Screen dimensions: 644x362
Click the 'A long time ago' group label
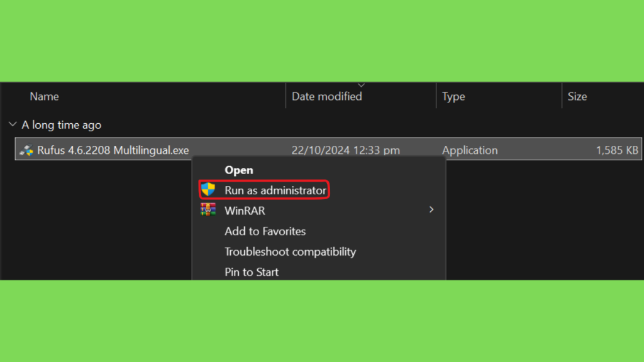pyautogui.click(x=61, y=125)
